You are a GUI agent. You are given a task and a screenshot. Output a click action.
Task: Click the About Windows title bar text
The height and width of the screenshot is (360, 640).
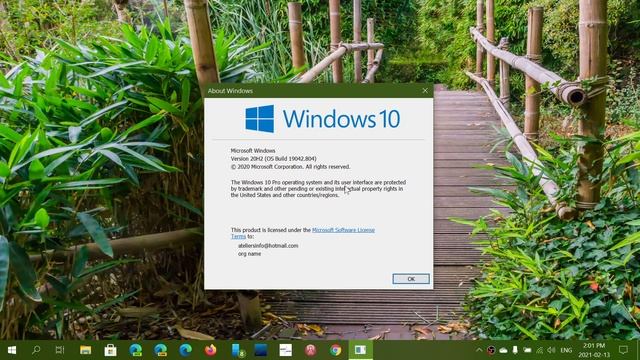tap(230, 91)
